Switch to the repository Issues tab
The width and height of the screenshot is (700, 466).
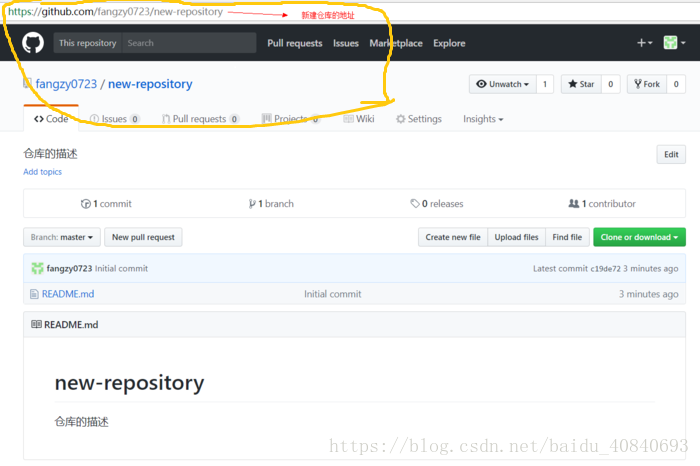(115, 119)
